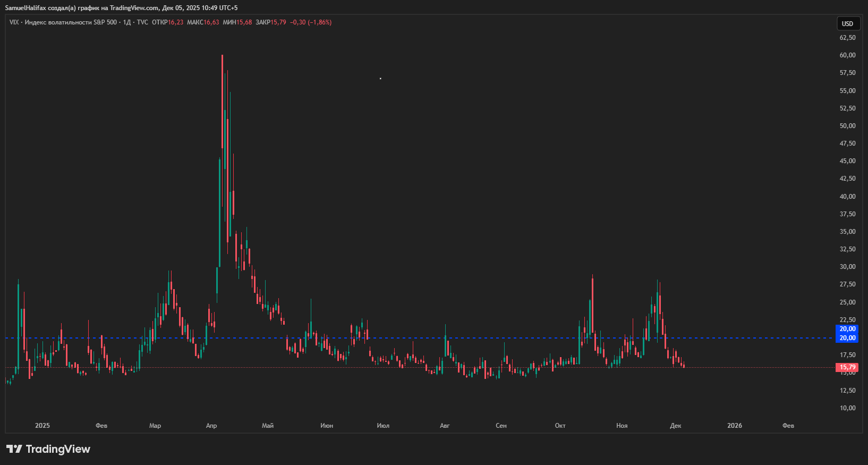Viewport: 868px width, 465px height.
Task: Click the 45,00 price axis label
Action: [x=848, y=161]
